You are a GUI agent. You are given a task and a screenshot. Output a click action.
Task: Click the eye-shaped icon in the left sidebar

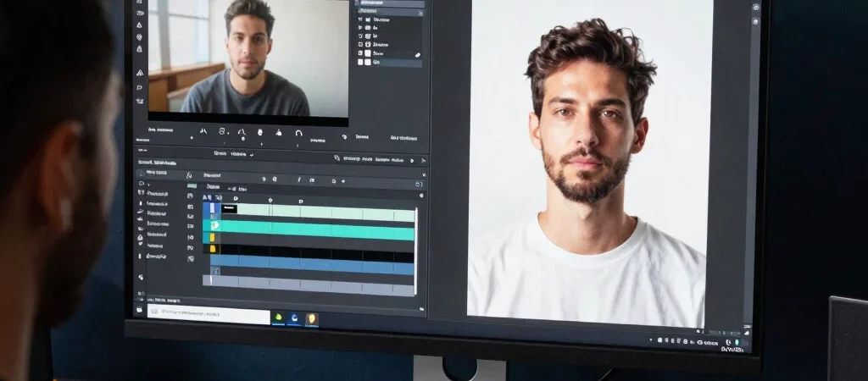(140, 13)
